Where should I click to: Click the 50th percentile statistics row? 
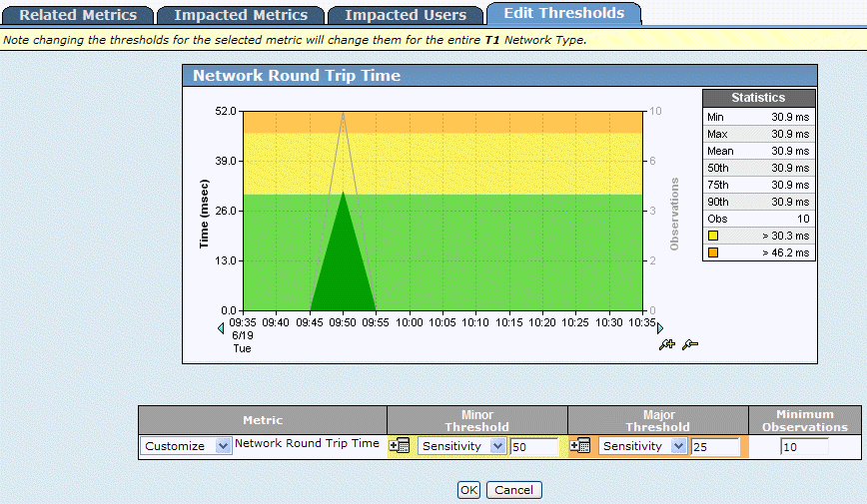tap(759, 168)
